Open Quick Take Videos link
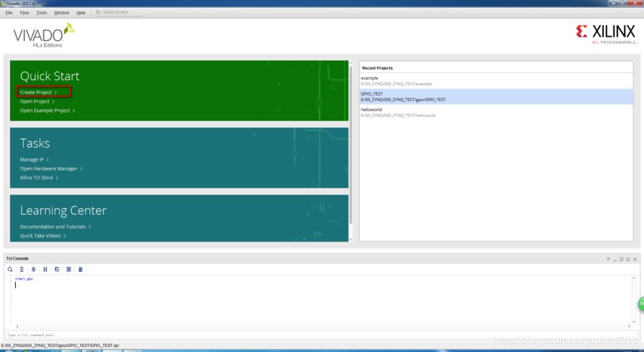The width and height of the screenshot is (644, 352). [43, 236]
